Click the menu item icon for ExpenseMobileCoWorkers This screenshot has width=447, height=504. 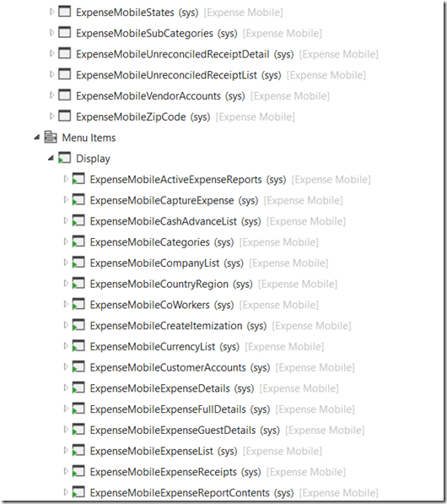78,305
